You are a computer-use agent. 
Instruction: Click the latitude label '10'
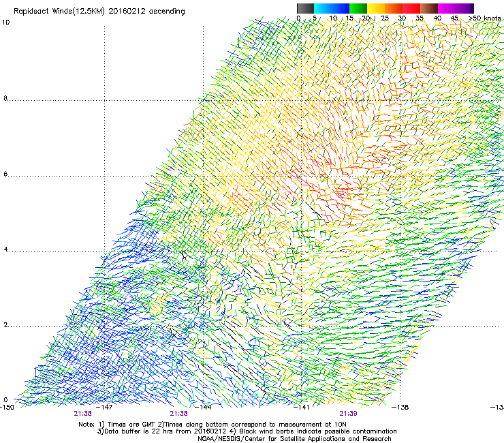[x=5, y=22]
